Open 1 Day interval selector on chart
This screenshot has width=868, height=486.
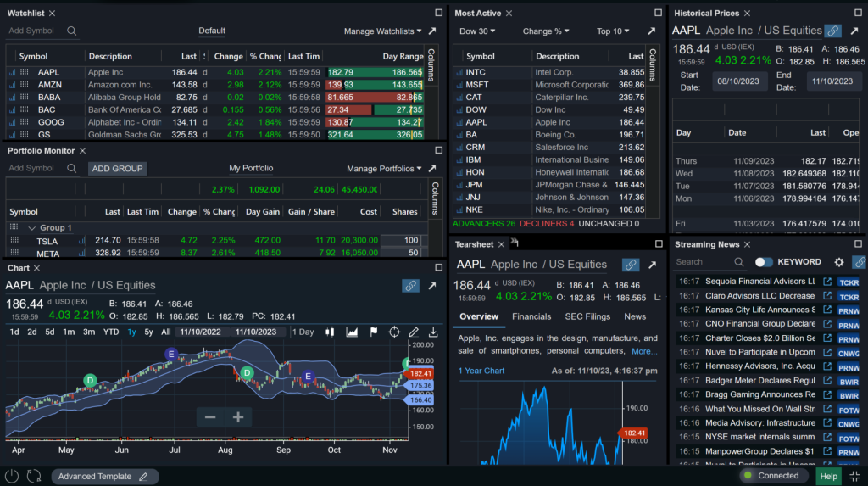pos(303,332)
